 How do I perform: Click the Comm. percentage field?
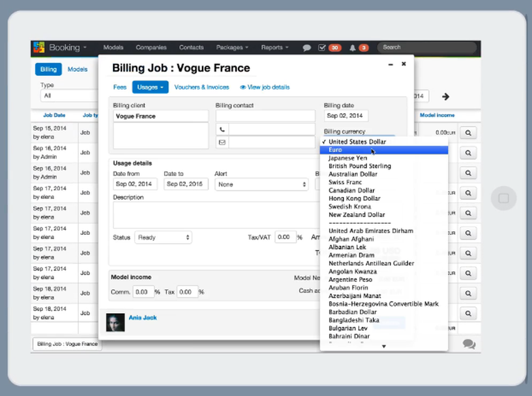144,292
